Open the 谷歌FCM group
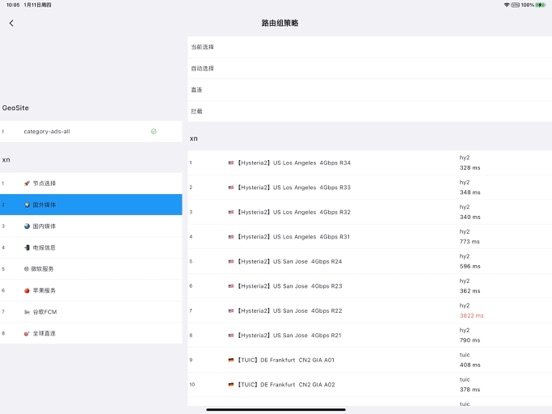Screen dimensions: 552x414 (x=91, y=312)
